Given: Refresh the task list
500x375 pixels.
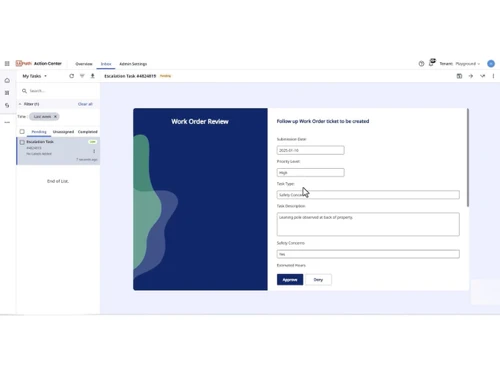Looking at the screenshot, I should tap(71, 76).
